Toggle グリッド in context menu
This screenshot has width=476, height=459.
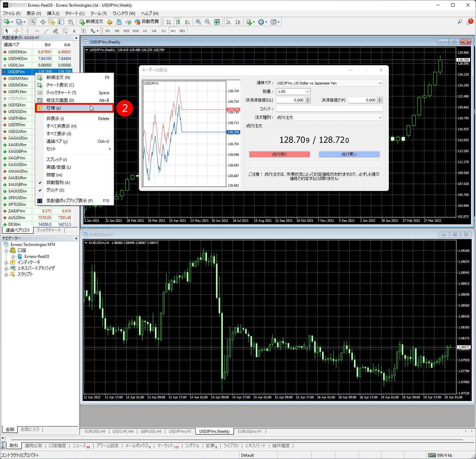(x=74, y=190)
